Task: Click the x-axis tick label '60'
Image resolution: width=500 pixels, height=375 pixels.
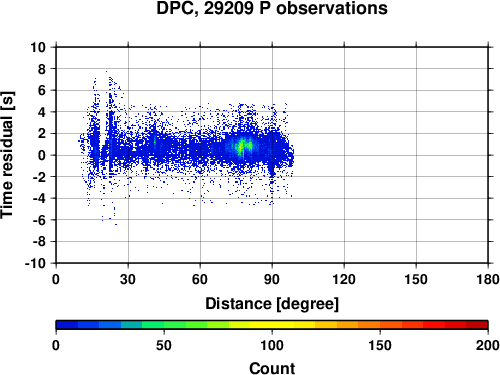Action: [x=200, y=279]
